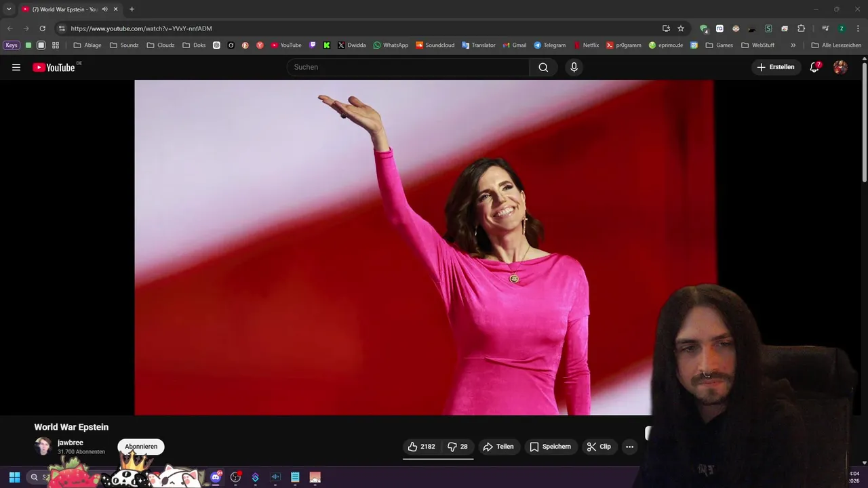This screenshot has width=868, height=488.
Task: Click the jawbree channel avatar
Action: [x=43, y=446]
